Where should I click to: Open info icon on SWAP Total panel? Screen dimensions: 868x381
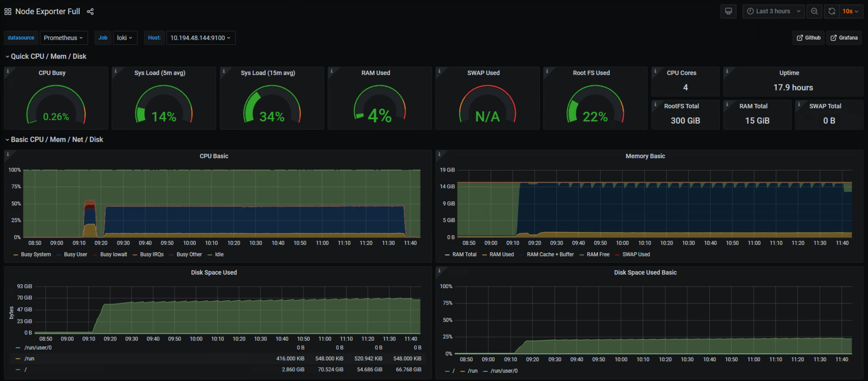[799, 104]
